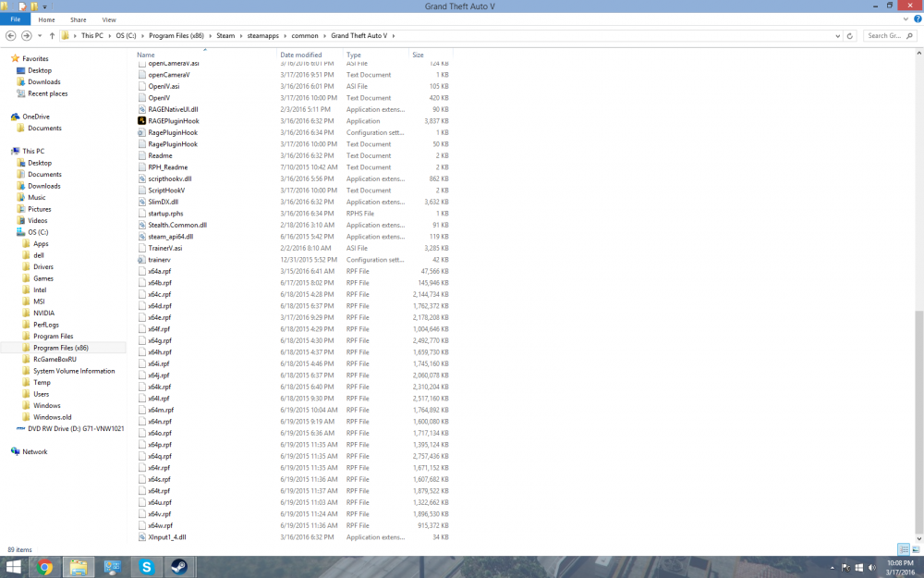Sort files by the Size column
The width and height of the screenshot is (924, 578).
(x=418, y=55)
